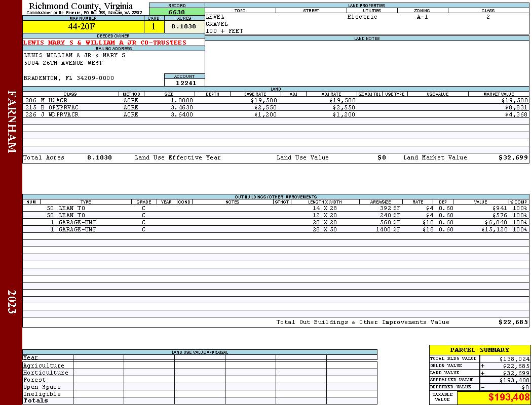Click Deferred Value $0
Screen dimensions: 532x405
coord(525,387)
